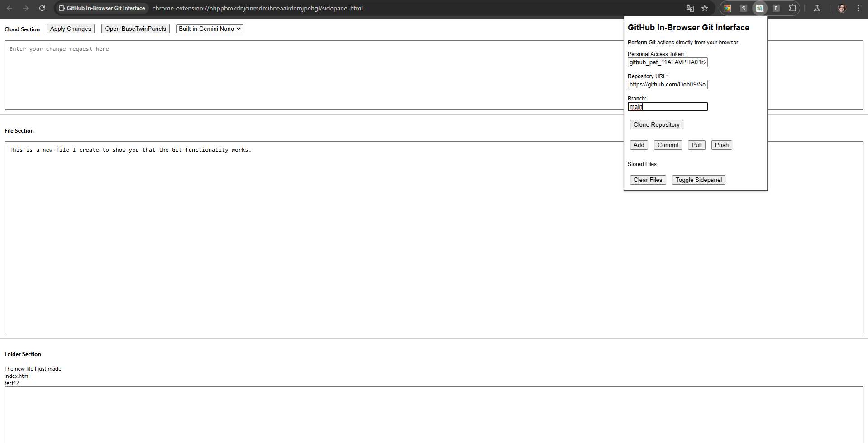Click the Cloud Section heading
The width and height of the screenshot is (868, 443).
(22, 29)
